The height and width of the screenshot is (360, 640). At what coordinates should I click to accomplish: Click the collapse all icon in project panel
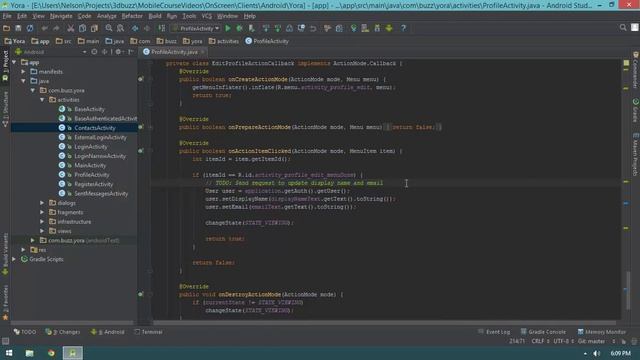[x=104, y=52]
